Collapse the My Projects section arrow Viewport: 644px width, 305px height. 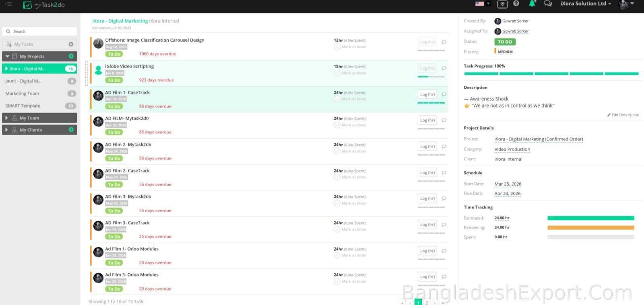7,56
